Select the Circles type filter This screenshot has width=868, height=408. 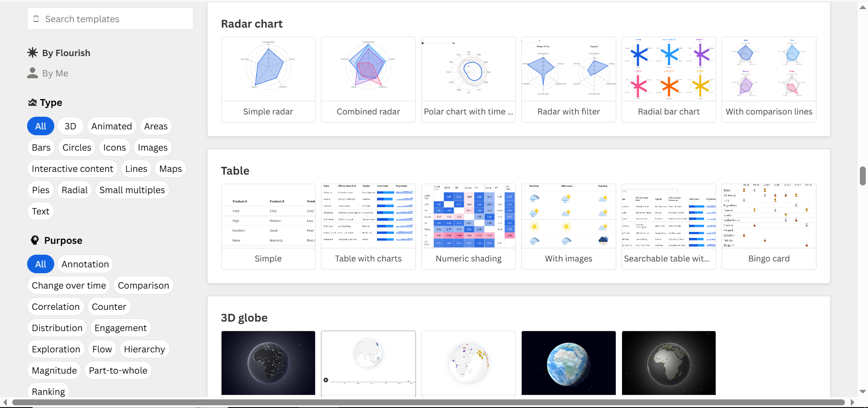(77, 147)
